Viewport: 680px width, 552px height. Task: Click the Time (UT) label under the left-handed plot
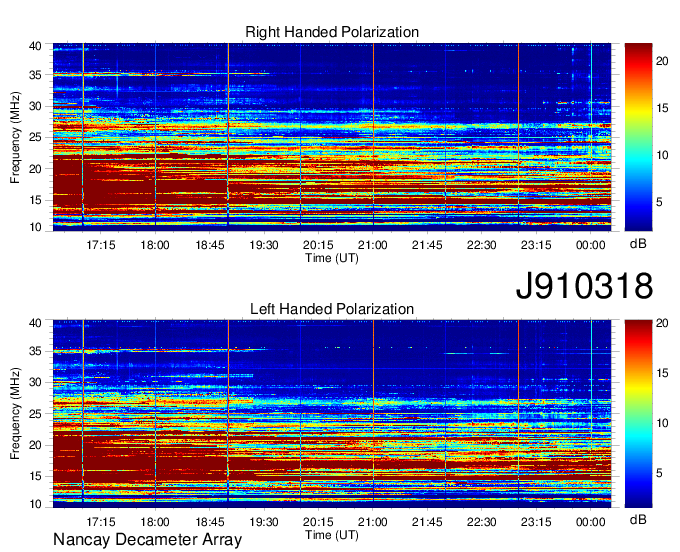coord(332,535)
